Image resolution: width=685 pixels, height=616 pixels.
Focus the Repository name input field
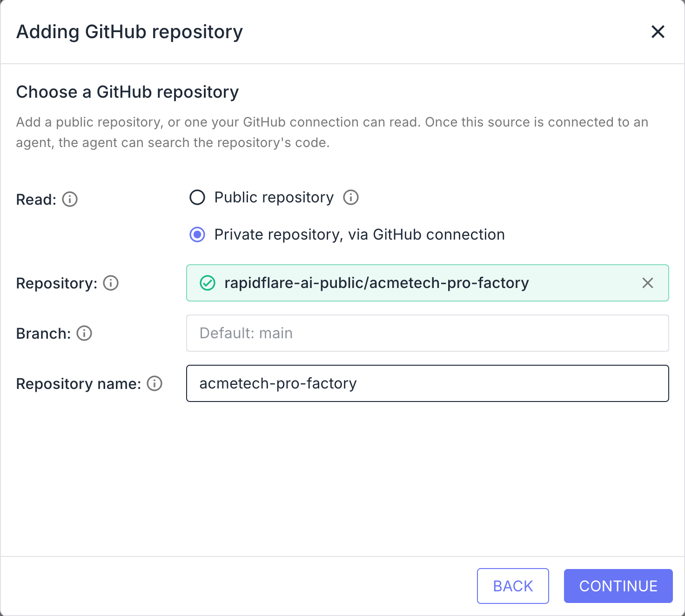pyautogui.click(x=427, y=383)
